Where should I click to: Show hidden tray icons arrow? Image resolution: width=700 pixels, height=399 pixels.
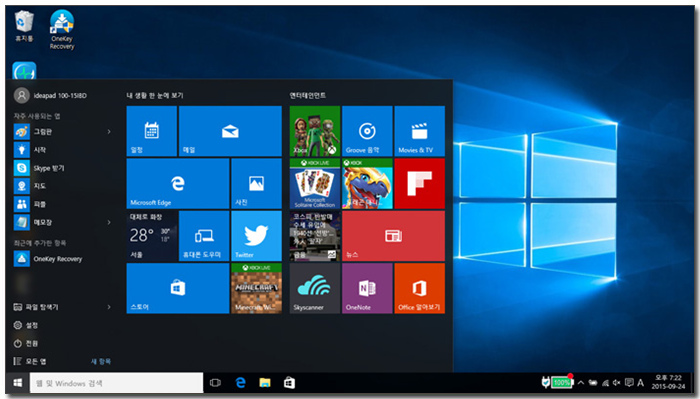click(581, 383)
